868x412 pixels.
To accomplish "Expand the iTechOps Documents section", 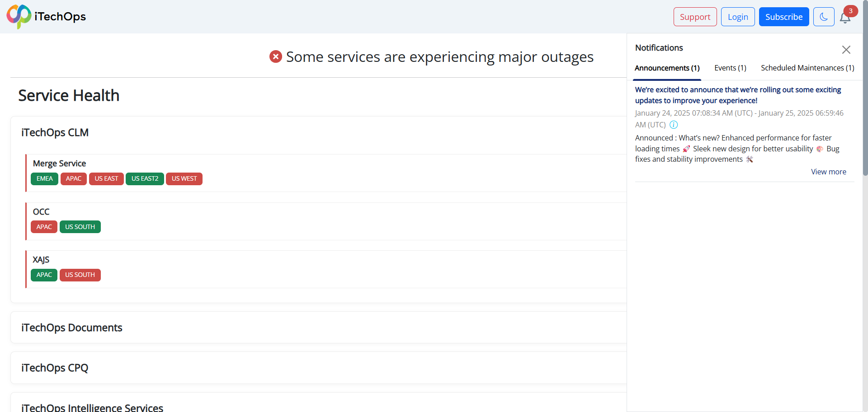I will 71,328.
